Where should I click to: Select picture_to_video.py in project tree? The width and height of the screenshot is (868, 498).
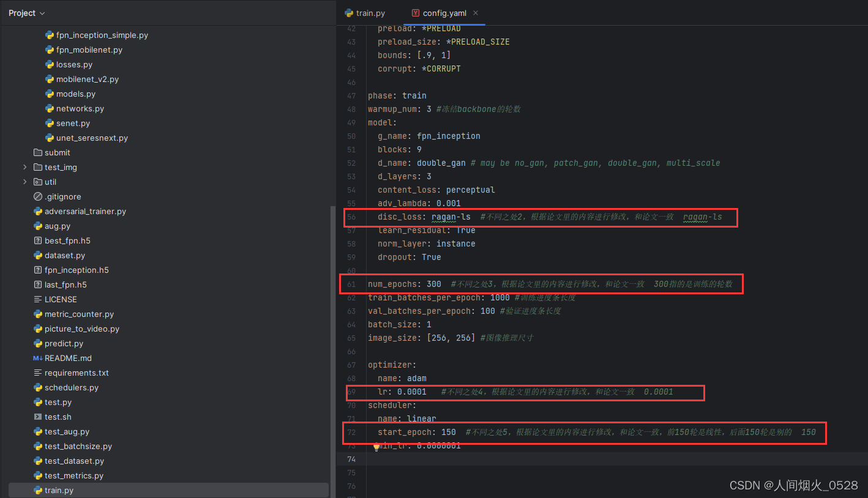pyautogui.click(x=82, y=329)
